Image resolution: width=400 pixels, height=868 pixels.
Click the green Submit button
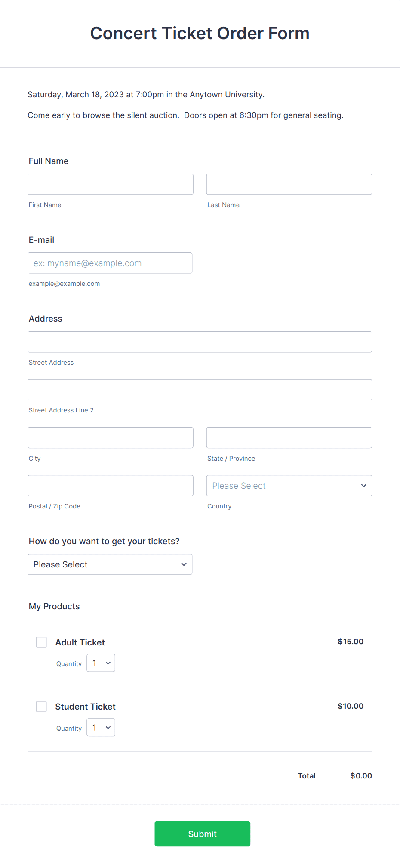click(x=202, y=834)
